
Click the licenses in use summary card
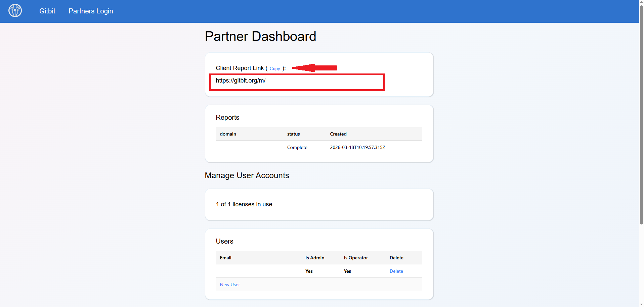318,204
